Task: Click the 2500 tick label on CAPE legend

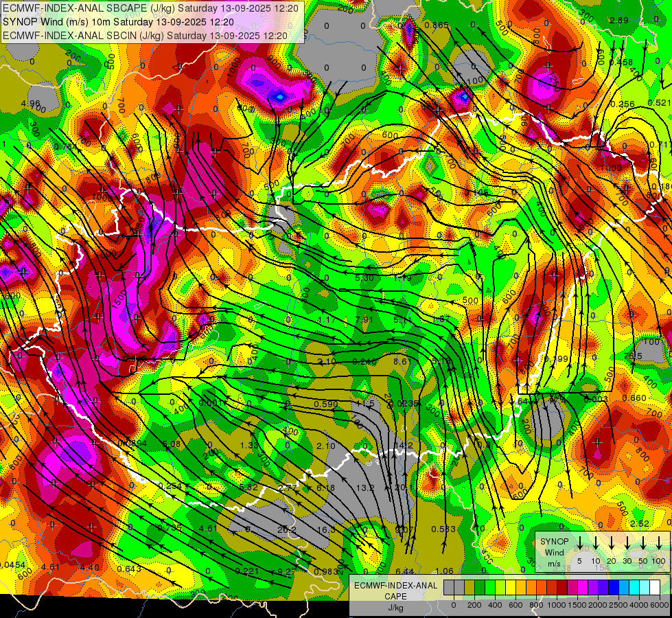Action: (x=618, y=605)
